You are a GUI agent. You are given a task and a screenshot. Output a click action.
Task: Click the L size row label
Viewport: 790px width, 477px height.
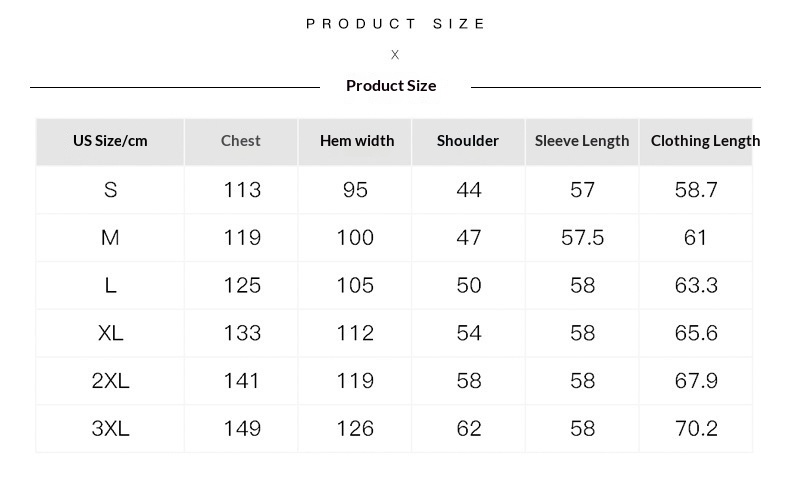111,286
